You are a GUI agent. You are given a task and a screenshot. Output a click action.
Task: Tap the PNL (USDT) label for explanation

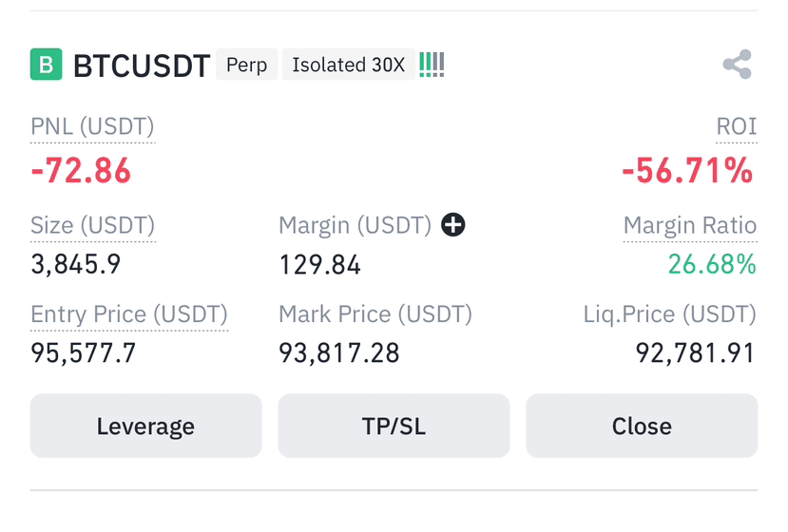[x=92, y=126]
